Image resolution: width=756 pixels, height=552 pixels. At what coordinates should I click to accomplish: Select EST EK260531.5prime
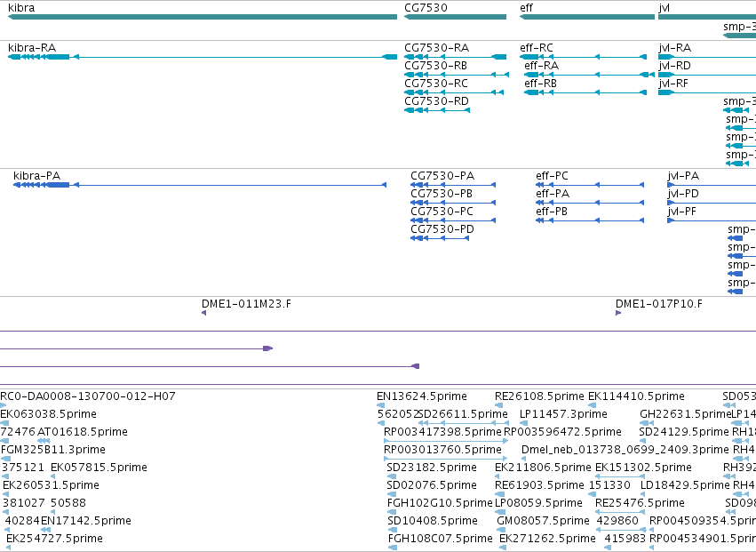[x=51, y=485]
